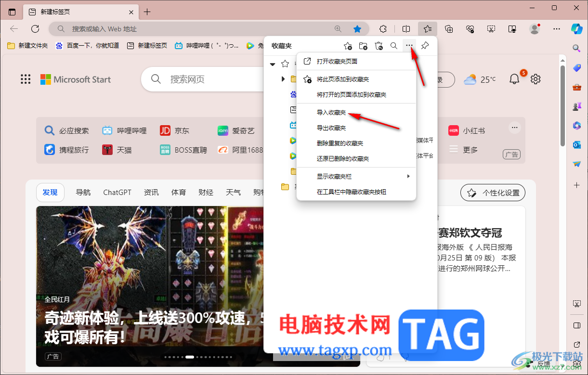Open sidebar Search icon
Image resolution: width=588 pixels, height=375 pixels.
576,48
